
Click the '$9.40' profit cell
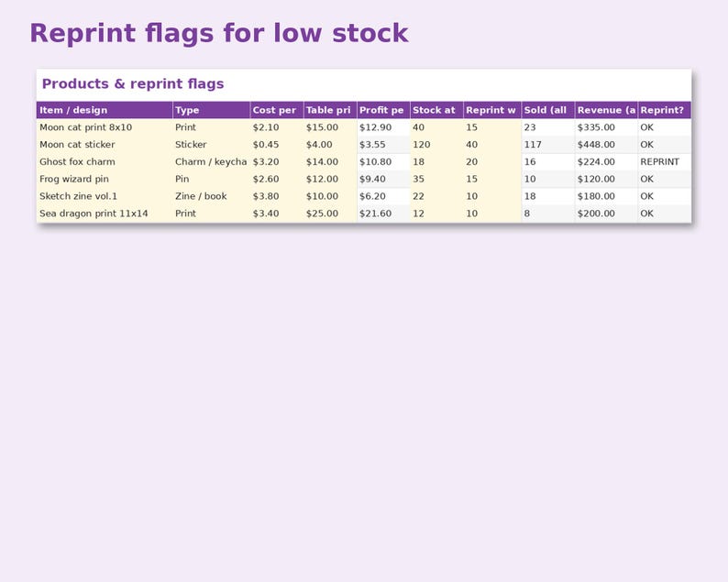point(383,179)
